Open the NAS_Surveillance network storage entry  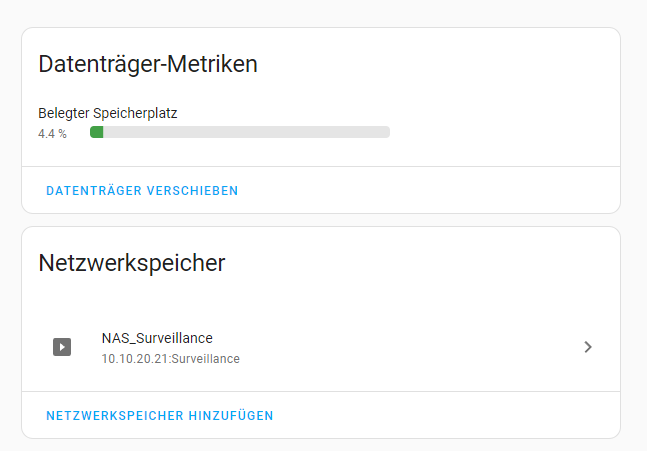[x=320, y=347]
